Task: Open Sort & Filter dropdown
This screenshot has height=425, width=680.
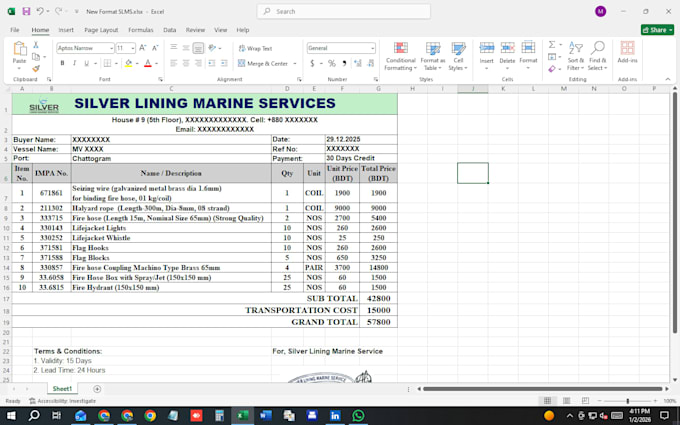Action: click(x=575, y=56)
